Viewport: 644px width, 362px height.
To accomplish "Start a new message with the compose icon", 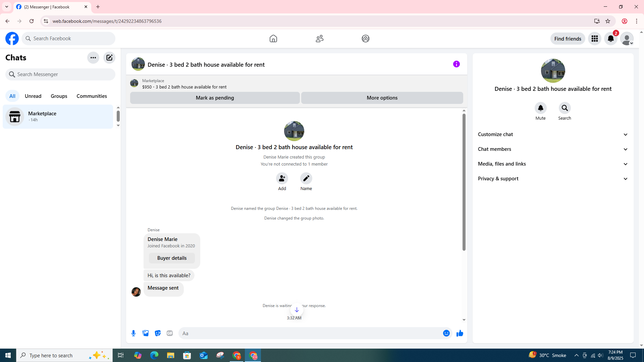I will pyautogui.click(x=109, y=58).
